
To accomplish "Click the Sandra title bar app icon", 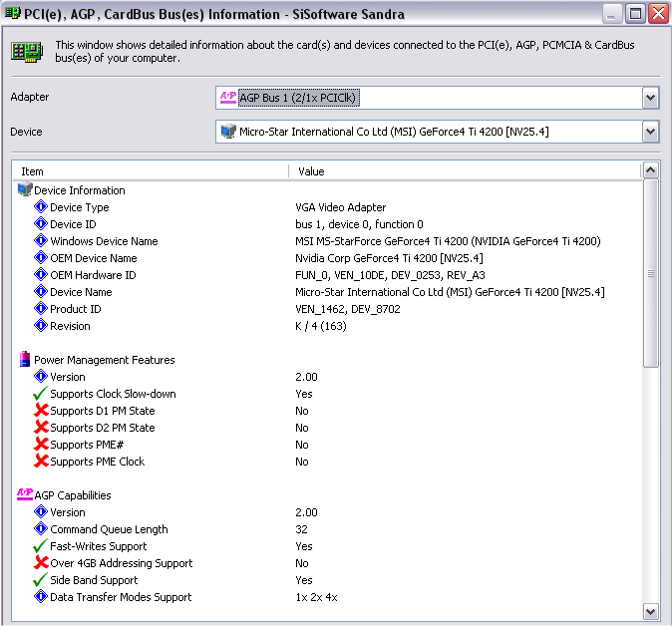I will (x=12, y=13).
